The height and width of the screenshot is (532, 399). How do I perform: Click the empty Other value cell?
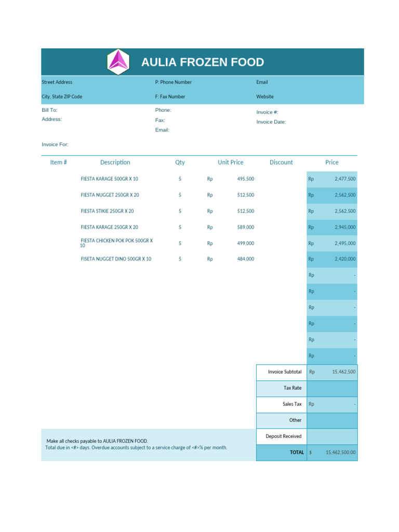tap(332, 421)
